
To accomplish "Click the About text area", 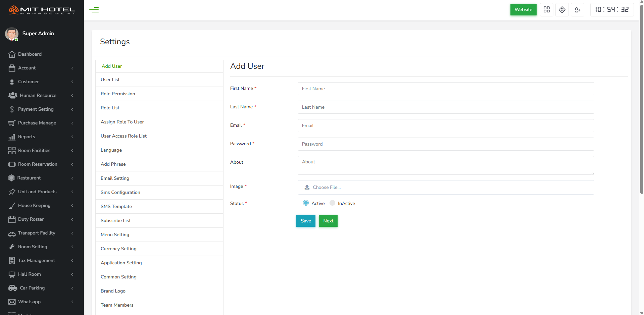I will 446,165.
